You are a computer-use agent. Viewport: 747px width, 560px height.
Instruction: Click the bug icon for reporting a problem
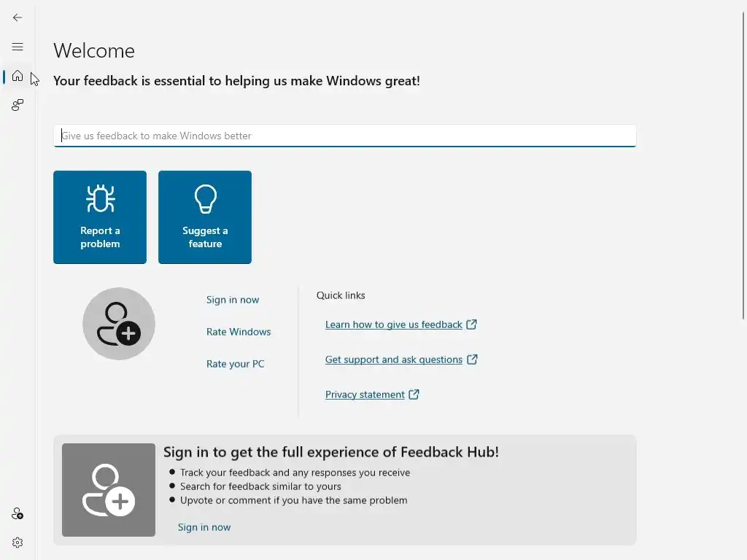tap(100, 198)
